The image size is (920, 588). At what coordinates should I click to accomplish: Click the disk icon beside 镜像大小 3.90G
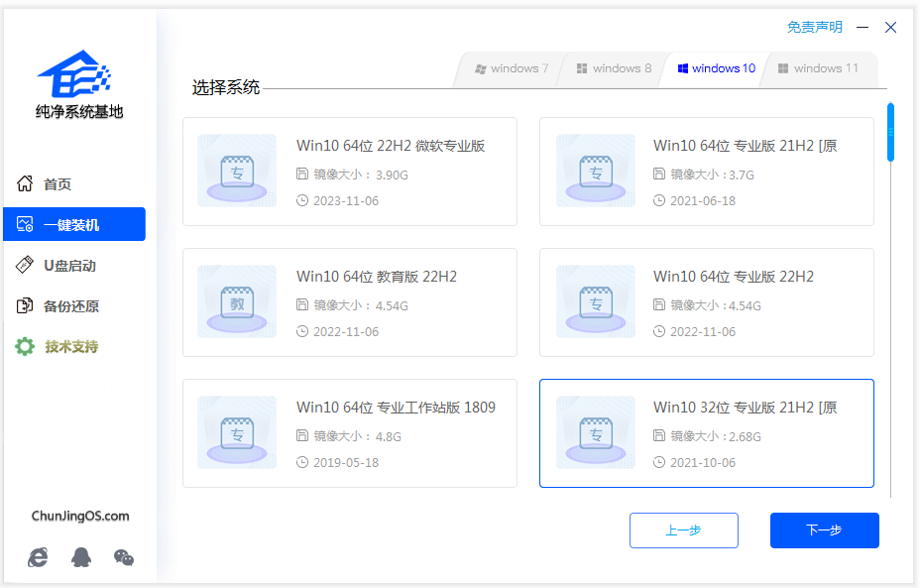tap(302, 174)
